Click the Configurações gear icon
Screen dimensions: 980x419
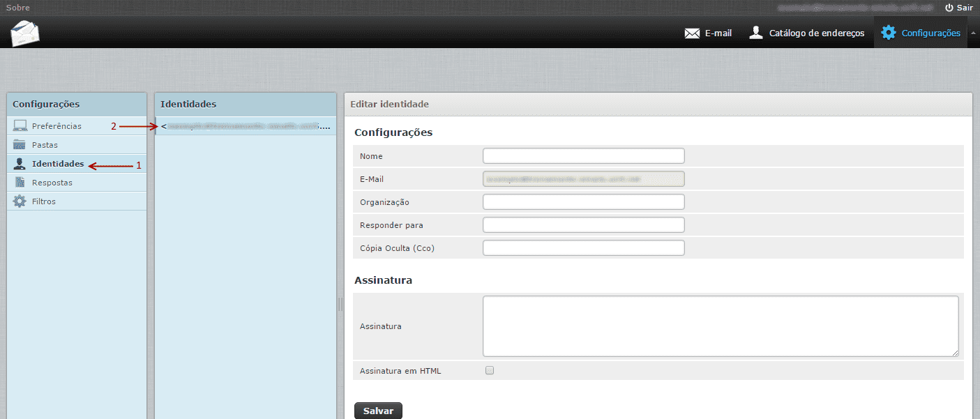pos(888,33)
